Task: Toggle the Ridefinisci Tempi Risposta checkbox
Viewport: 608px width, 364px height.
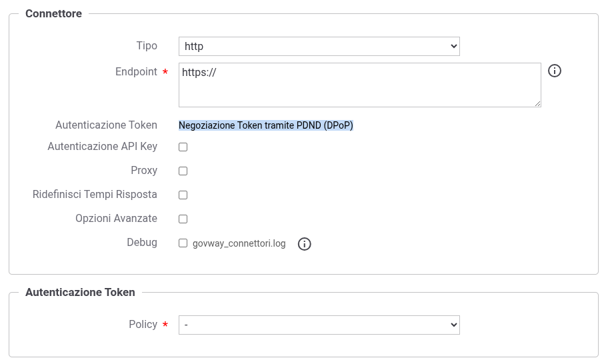Action: pos(183,195)
